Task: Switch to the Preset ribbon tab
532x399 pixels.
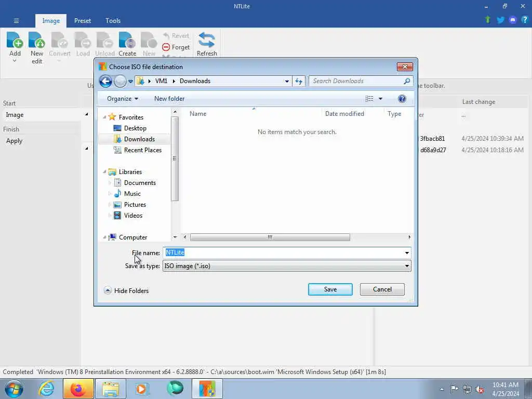Action: point(83,21)
